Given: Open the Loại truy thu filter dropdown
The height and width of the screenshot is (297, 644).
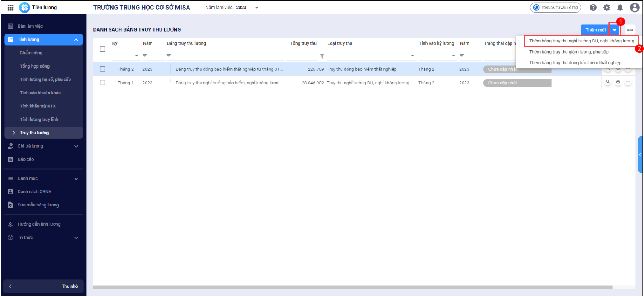Looking at the screenshot, I should [413, 56].
